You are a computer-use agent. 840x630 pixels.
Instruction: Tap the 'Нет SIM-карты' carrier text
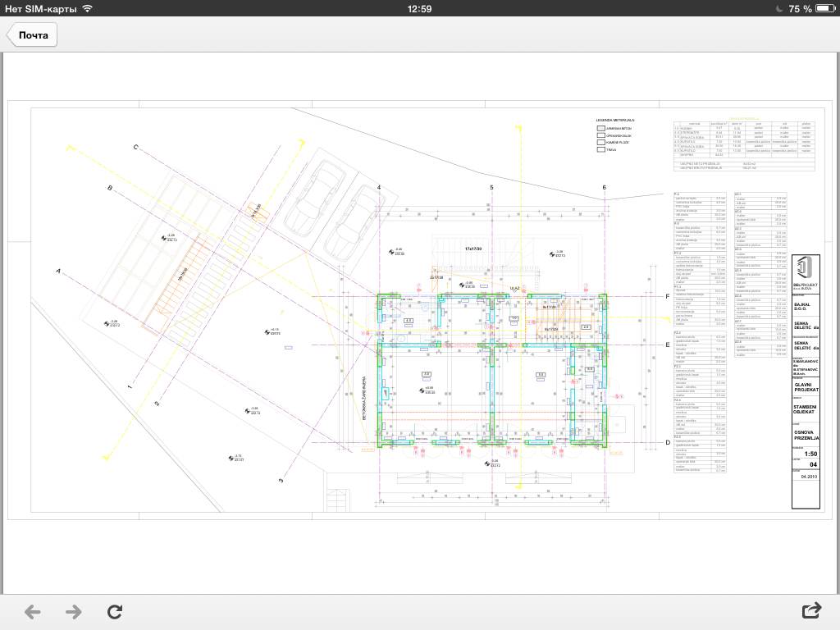(x=41, y=8)
